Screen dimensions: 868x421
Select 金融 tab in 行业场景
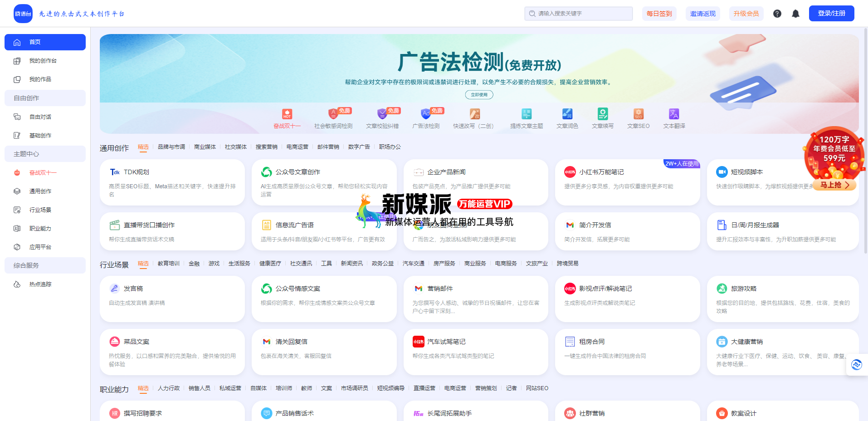194,264
